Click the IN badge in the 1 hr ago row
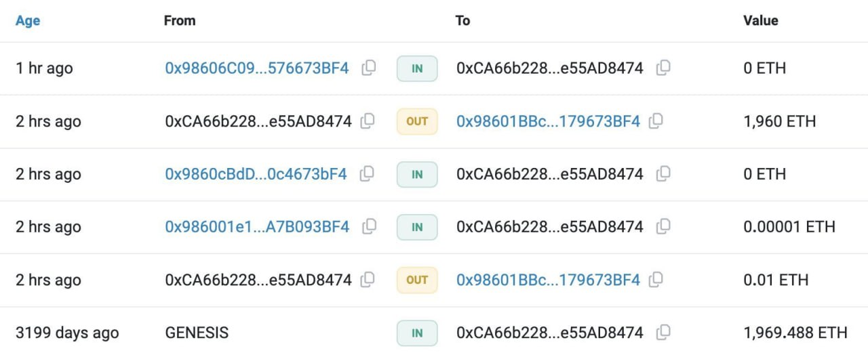The height and width of the screenshot is (359, 868). click(417, 68)
